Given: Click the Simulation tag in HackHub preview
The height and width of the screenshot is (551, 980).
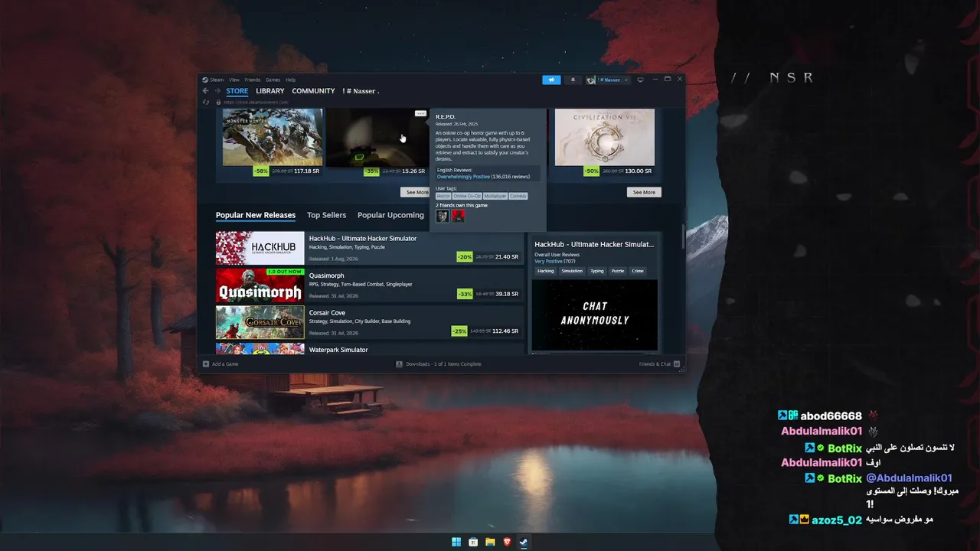Looking at the screenshot, I should [x=572, y=271].
